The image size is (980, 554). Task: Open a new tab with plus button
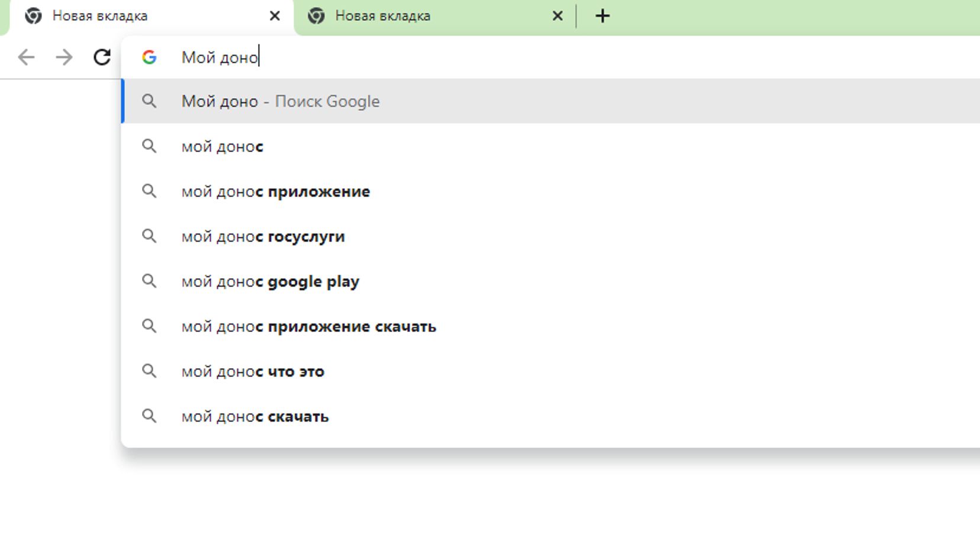602,16
